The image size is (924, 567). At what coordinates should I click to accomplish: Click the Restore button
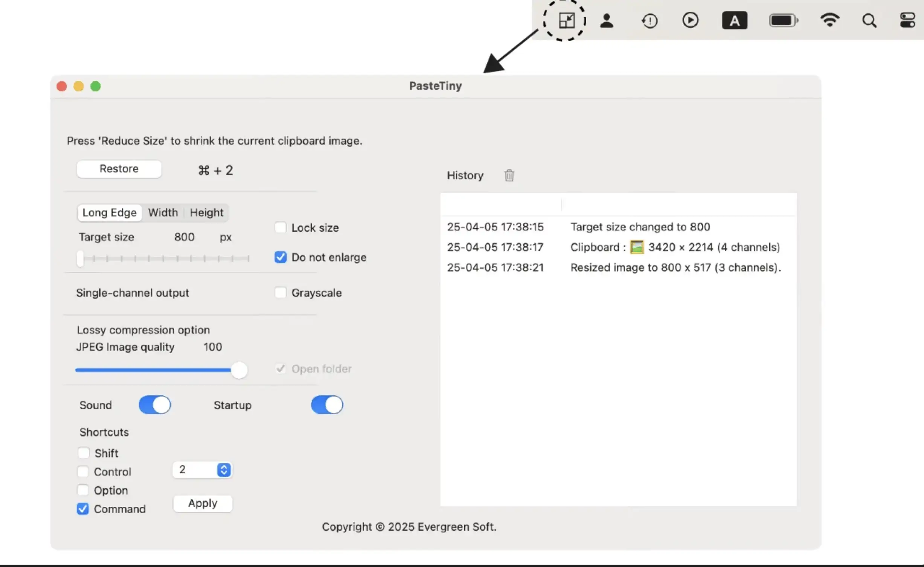point(119,169)
